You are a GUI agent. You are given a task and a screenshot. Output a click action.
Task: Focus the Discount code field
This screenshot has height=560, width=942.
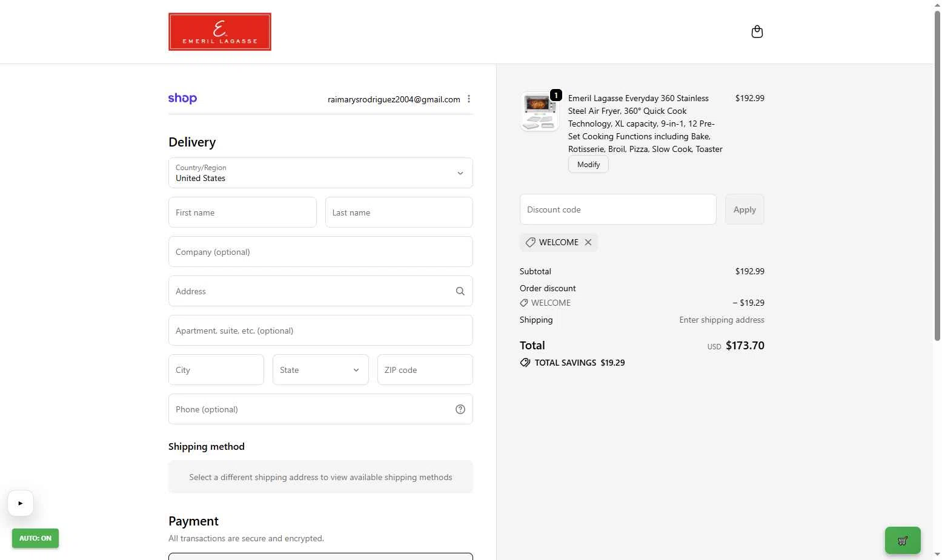coord(618,209)
